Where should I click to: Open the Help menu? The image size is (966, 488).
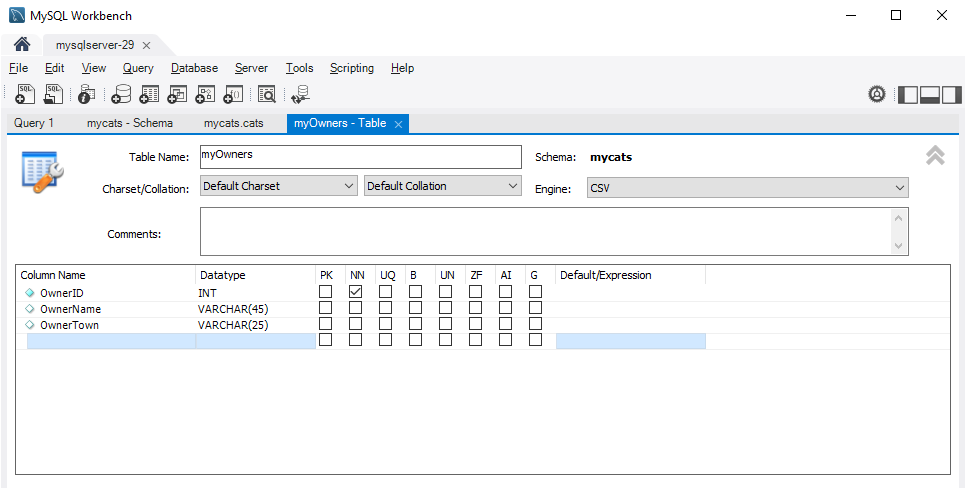(x=402, y=68)
